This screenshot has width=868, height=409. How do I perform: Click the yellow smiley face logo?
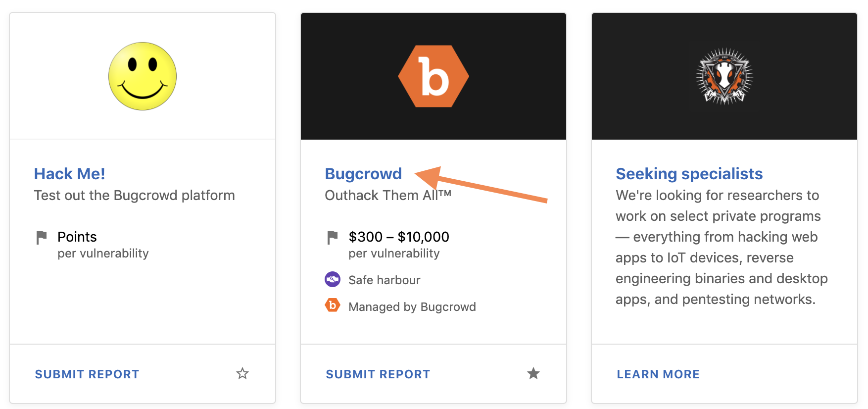click(x=143, y=76)
